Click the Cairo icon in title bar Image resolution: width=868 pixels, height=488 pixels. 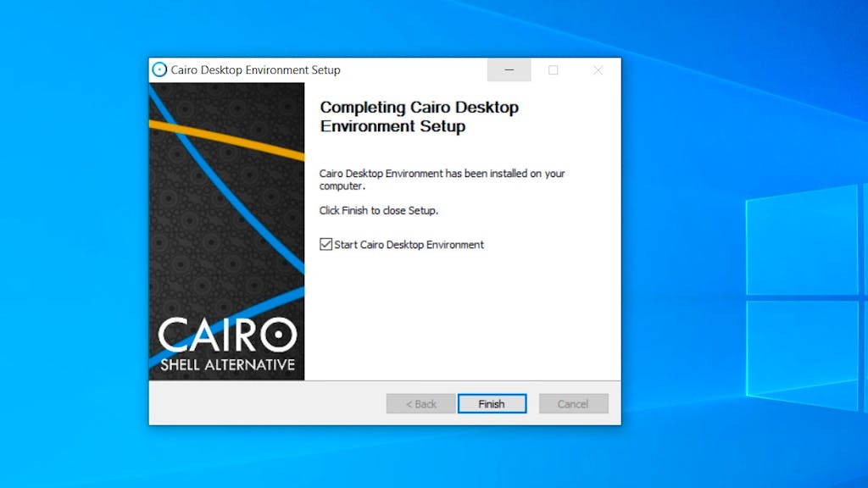point(159,69)
